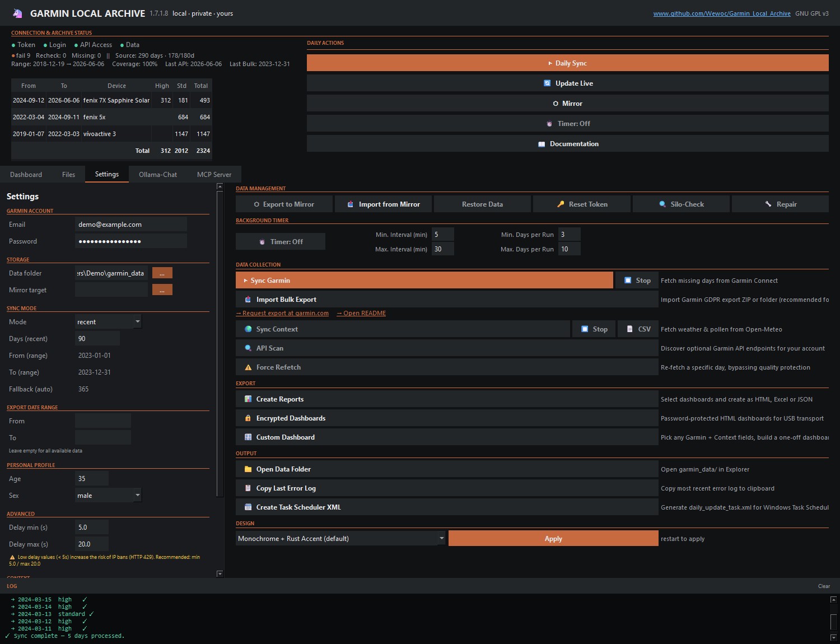Screen dimensions: 840x644
Task: Edit Max. Interval (min) field
Action: [x=442, y=249]
